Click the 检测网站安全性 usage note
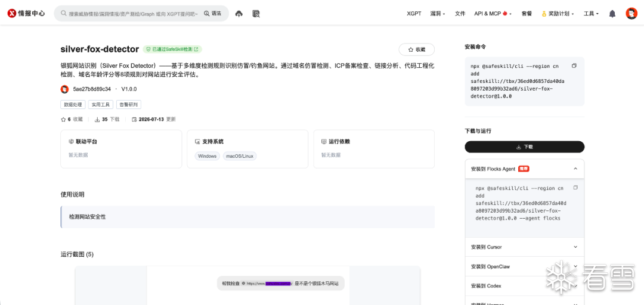Screen dimensions: 644x305 pos(247,217)
